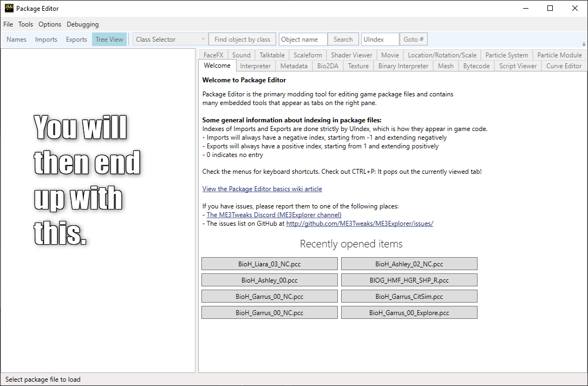Load recent file BioH_Ashley_02_NC.pcc

[x=409, y=264]
